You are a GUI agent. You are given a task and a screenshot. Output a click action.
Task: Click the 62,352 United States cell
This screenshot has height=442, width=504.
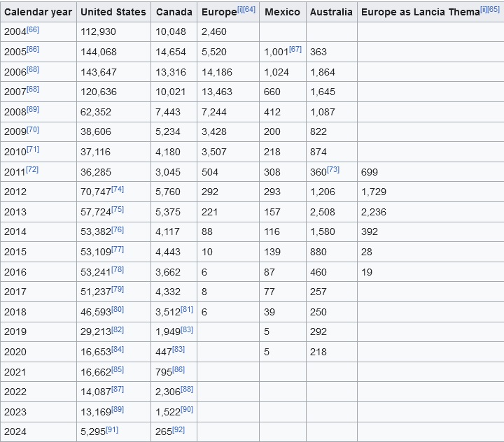click(113, 112)
